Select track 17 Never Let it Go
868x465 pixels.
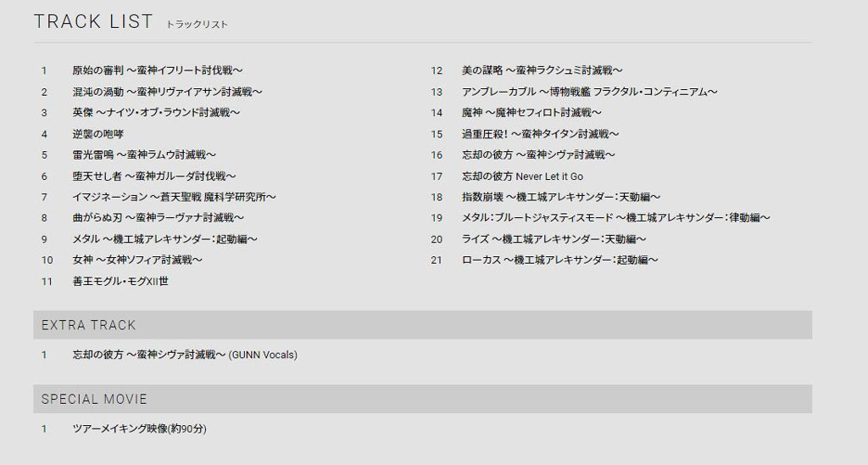(x=522, y=176)
